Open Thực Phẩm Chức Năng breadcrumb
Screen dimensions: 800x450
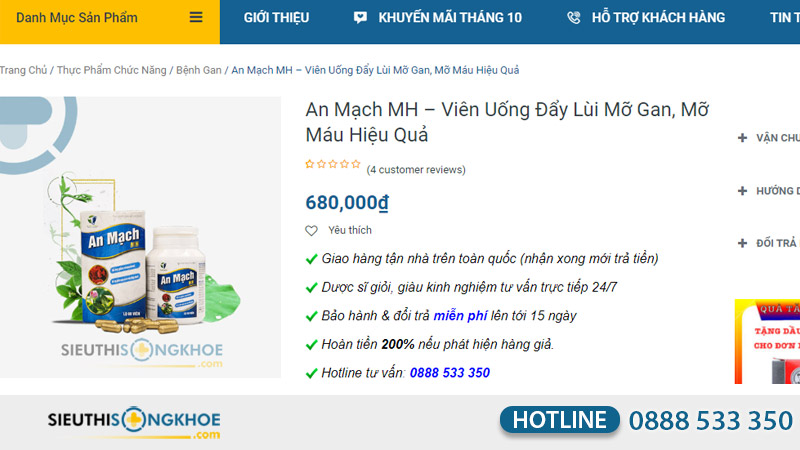(111, 70)
